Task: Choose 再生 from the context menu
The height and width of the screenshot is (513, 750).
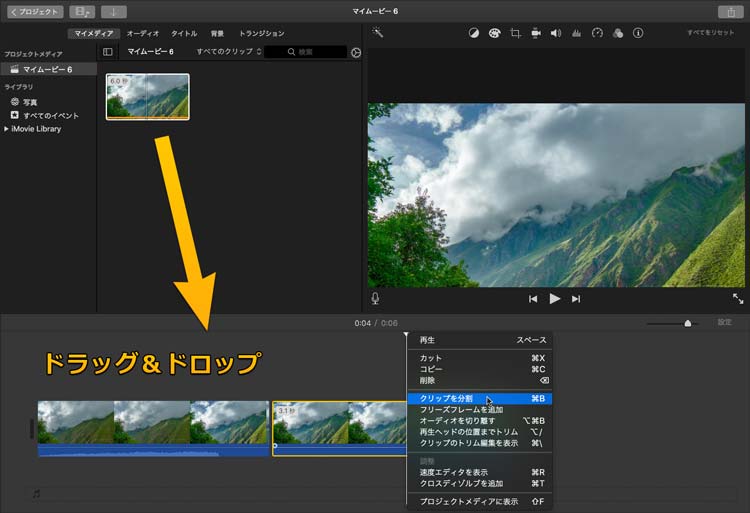Action: (480, 340)
